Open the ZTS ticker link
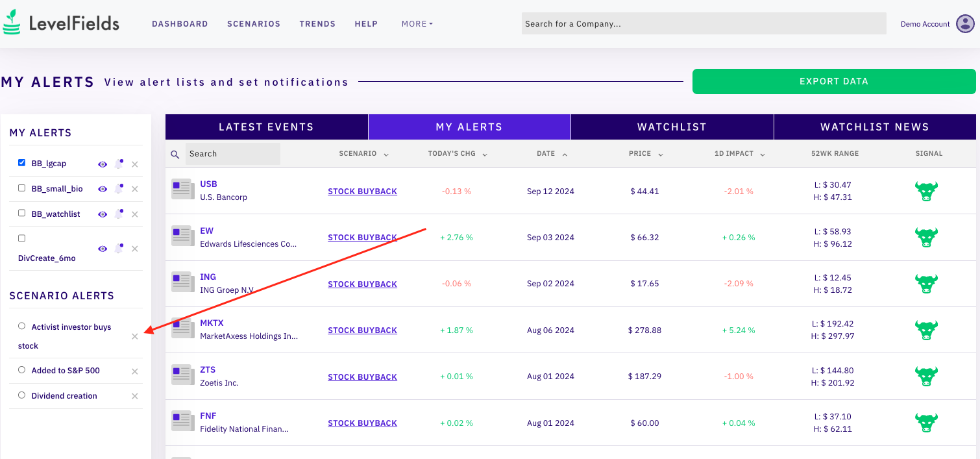 (x=208, y=370)
